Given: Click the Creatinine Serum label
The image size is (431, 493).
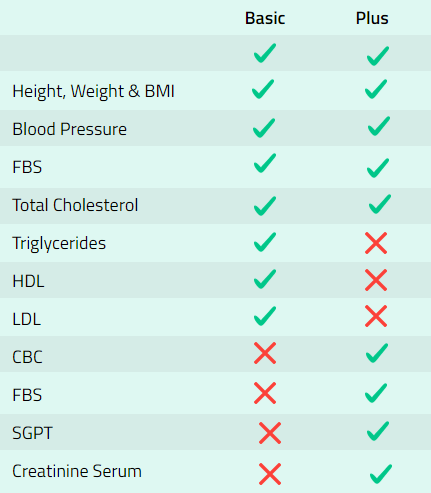Looking at the screenshot, I should (x=77, y=471).
